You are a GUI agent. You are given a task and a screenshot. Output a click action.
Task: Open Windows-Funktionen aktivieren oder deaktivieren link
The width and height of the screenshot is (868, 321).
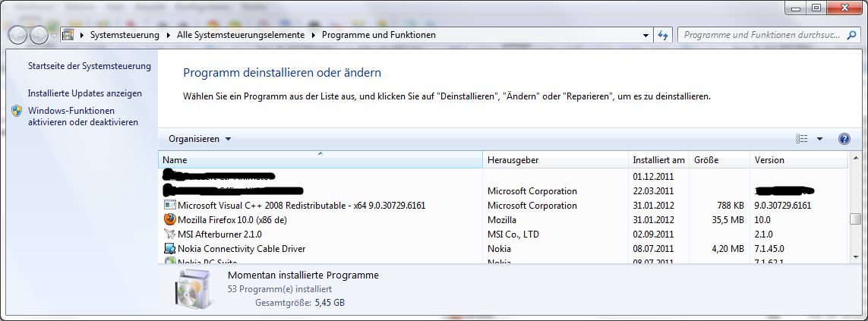point(83,116)
